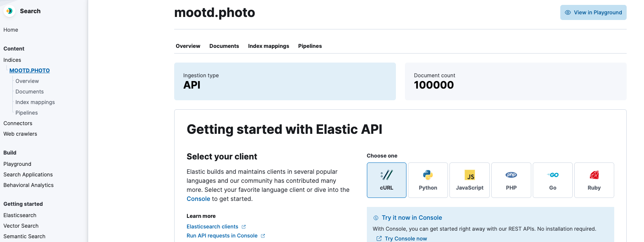Viewport: 644px width, 242px height.
Task: Select the JavaScript client icon
Action: (x=470, y=175)
